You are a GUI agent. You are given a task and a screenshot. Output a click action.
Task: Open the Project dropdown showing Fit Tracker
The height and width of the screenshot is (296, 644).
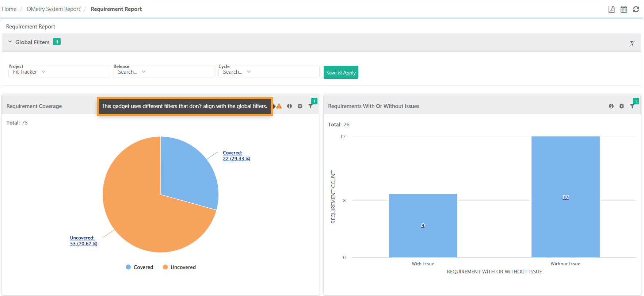pos(58,72)
